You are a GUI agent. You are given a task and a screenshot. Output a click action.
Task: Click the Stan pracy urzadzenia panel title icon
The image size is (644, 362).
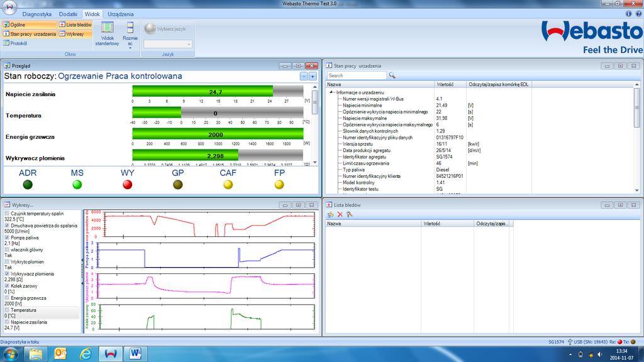coord(329,65)
